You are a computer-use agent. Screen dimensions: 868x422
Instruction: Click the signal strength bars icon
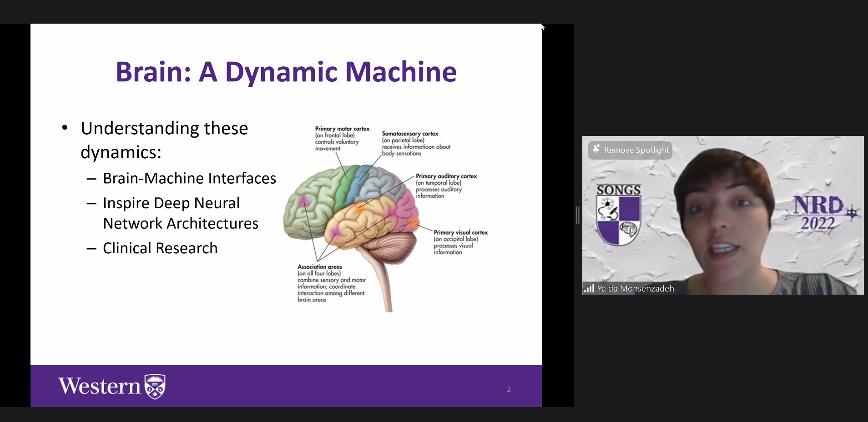[x=589, y=288]
